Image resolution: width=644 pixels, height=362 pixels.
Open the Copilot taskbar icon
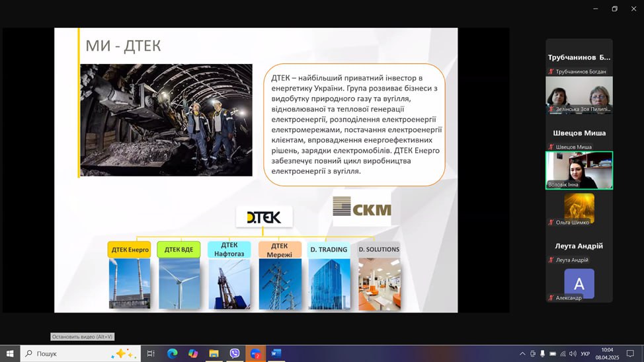tap(193, 353)
